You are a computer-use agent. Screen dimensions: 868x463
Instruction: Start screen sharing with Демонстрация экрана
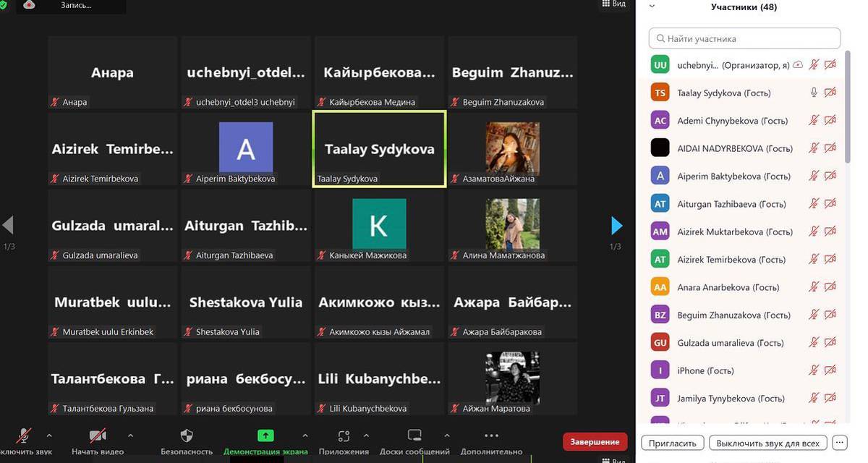coord(265,436)
